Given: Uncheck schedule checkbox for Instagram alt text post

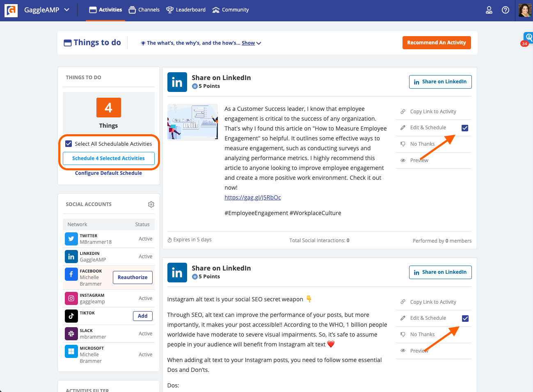Looking at the screenshot, I should click(465, 319).
